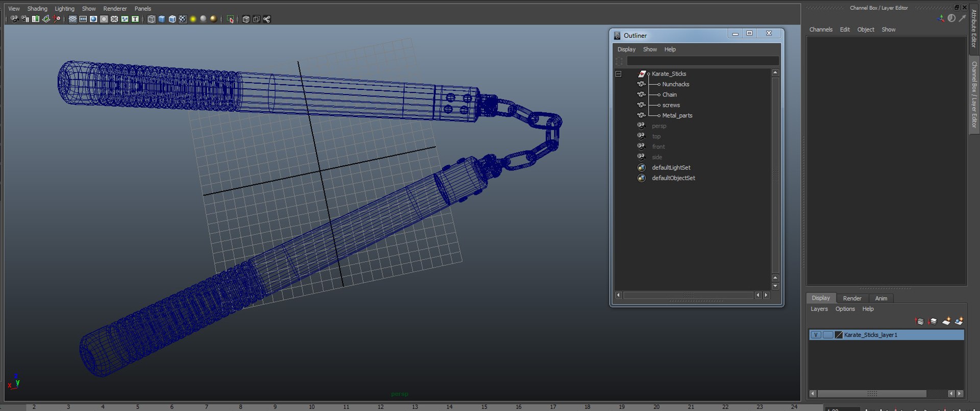
Task: Enable the Textured checker-sphere icon
Action: point(183,19)
